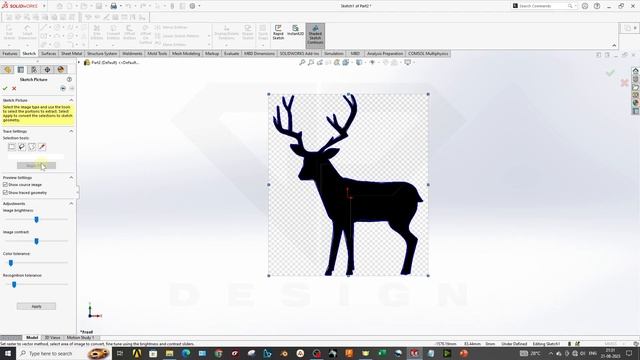Open the PropertyManager panel tab
The width and height of the screenshot is (640, 360).
(21, 69)
